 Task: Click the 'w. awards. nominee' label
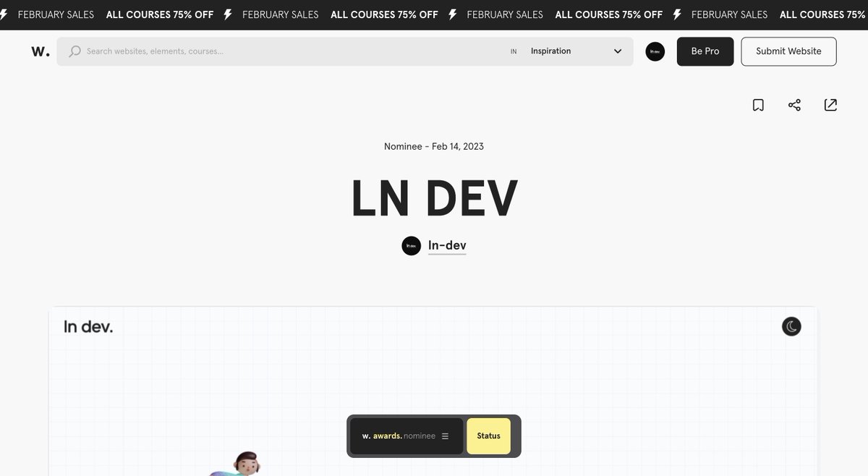[399, 436]
